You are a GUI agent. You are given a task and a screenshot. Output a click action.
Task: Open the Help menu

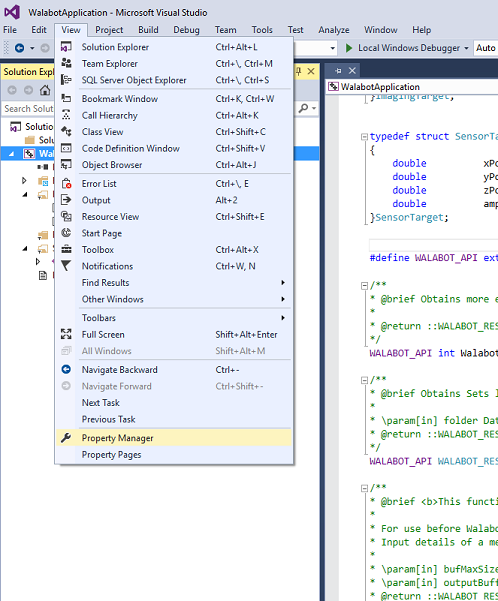[x=422, y=30]
